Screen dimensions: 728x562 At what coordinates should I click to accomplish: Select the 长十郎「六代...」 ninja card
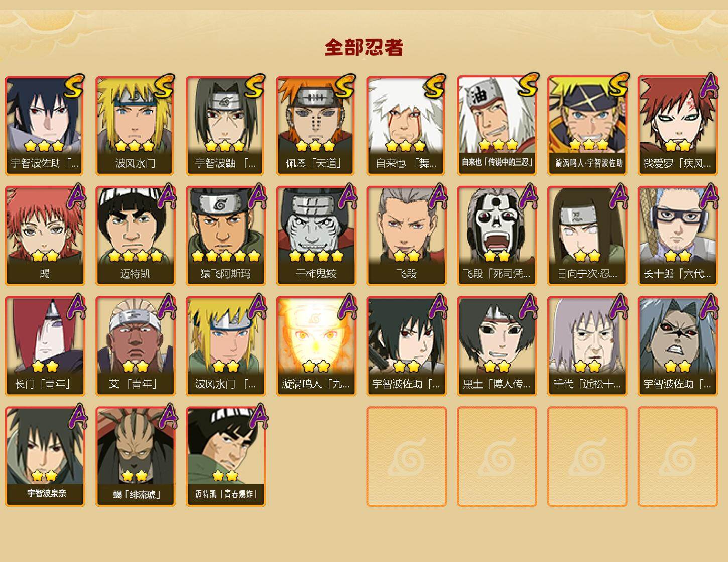tap(677, 236)
